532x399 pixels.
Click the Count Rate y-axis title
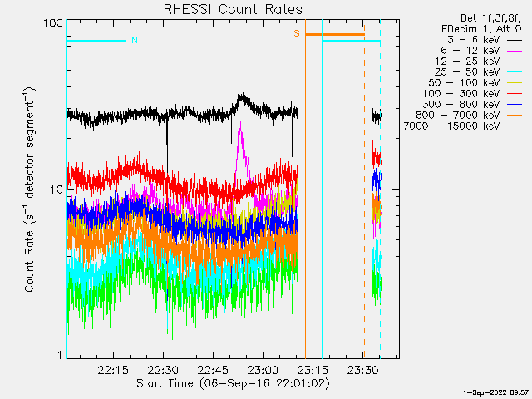point(29,190)
